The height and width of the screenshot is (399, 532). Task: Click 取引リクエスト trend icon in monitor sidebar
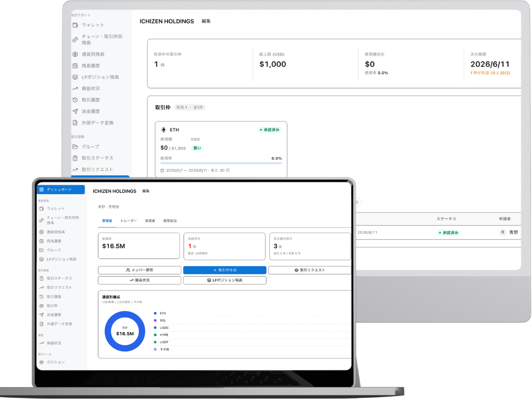[75, 170]
